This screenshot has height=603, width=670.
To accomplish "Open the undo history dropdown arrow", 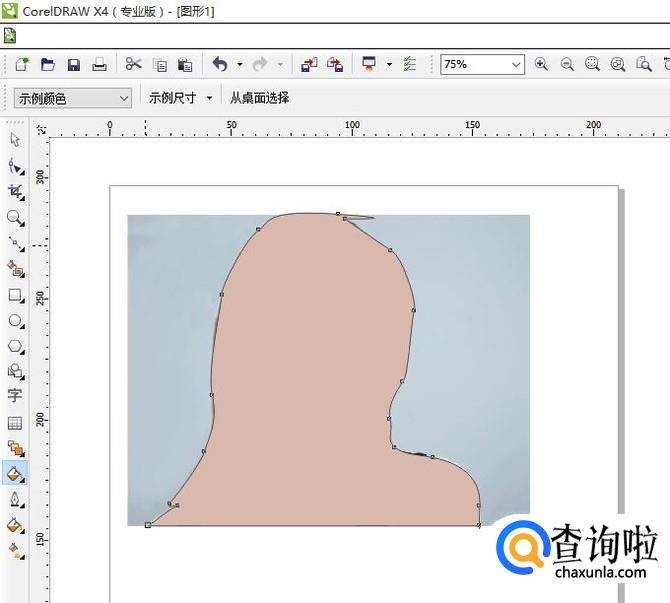I will coord(240,65).
